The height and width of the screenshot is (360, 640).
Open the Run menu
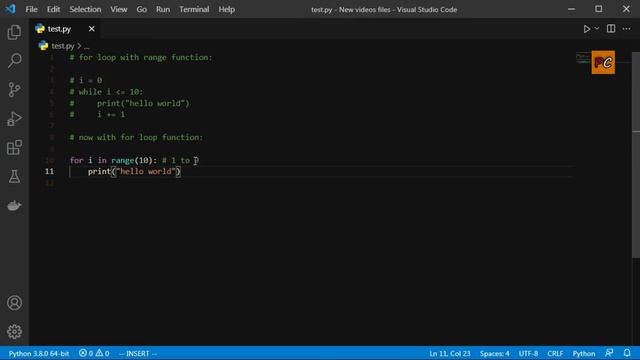tap(163, 9)
